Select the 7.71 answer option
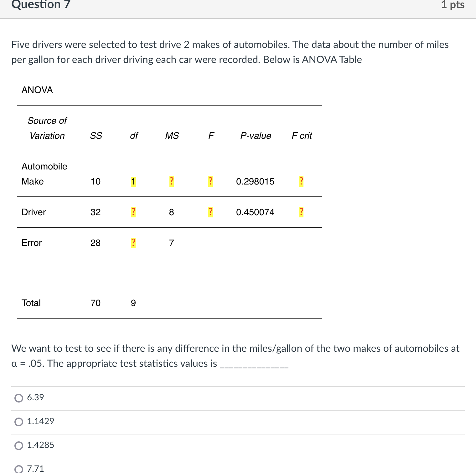The height and width of the screenshot is (473, 476). 19,469
